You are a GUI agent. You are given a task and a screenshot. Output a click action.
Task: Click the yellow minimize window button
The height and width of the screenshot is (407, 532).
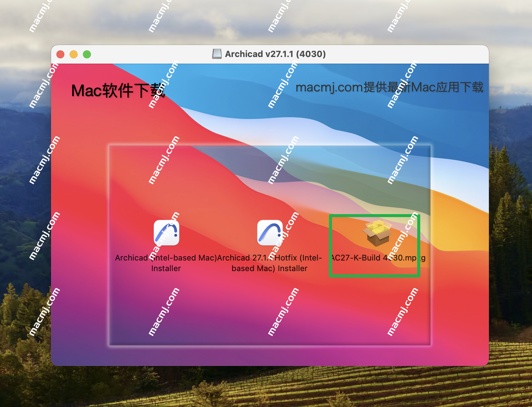(74, 54)
